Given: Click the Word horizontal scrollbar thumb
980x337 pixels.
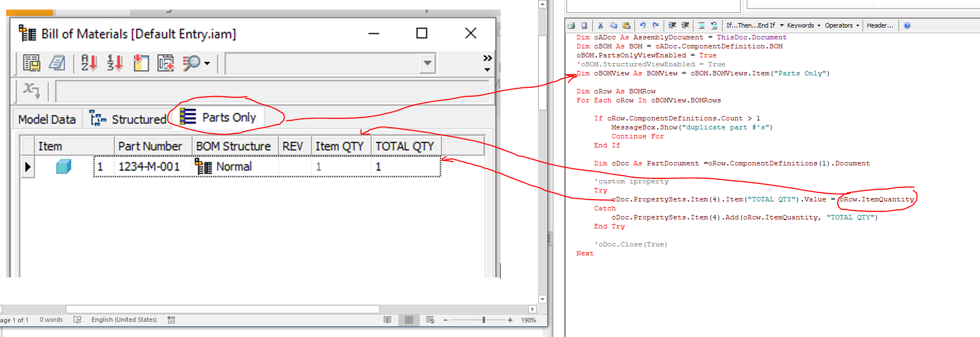Looking at the screenshot, I should coord(223,309).
